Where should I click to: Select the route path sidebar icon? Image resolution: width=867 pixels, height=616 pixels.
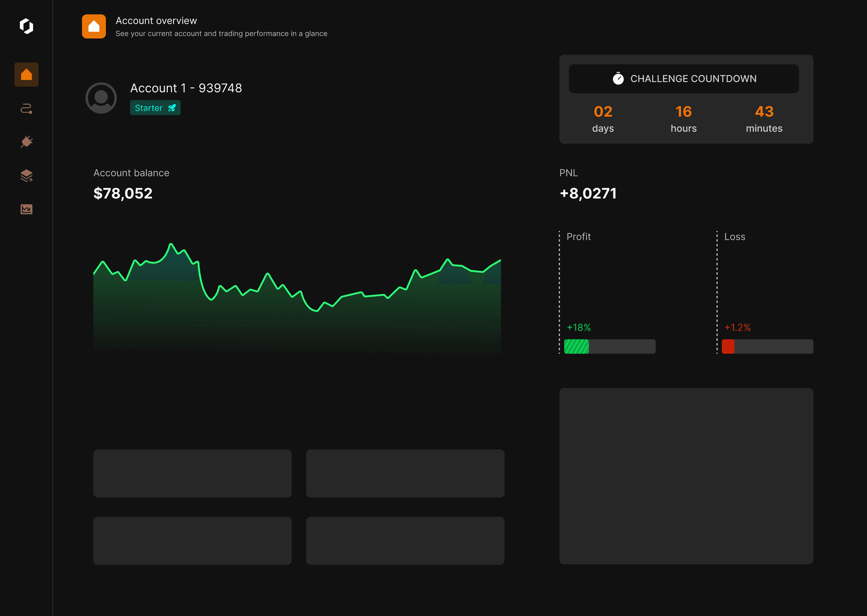pos(26,109)
